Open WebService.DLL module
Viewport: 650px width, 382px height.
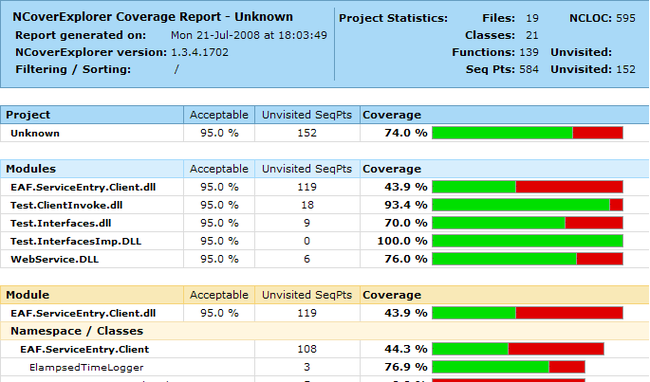[x=54, y=259]
